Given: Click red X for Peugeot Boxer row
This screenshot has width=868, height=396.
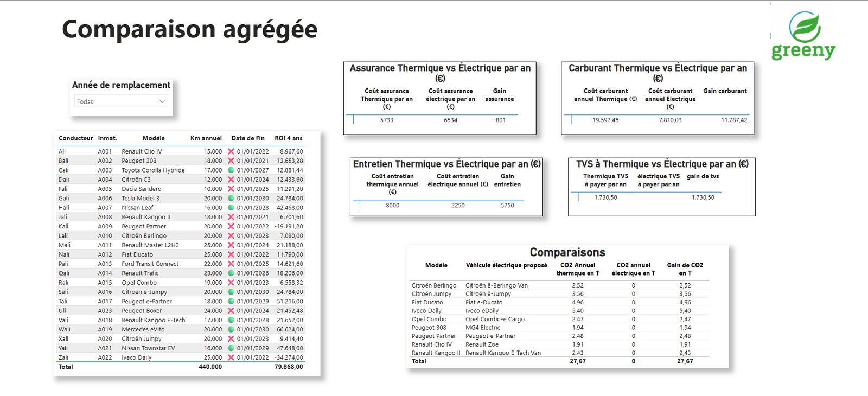Looking at the screenshot, I should pyautogui.click(x=231, y=311).
